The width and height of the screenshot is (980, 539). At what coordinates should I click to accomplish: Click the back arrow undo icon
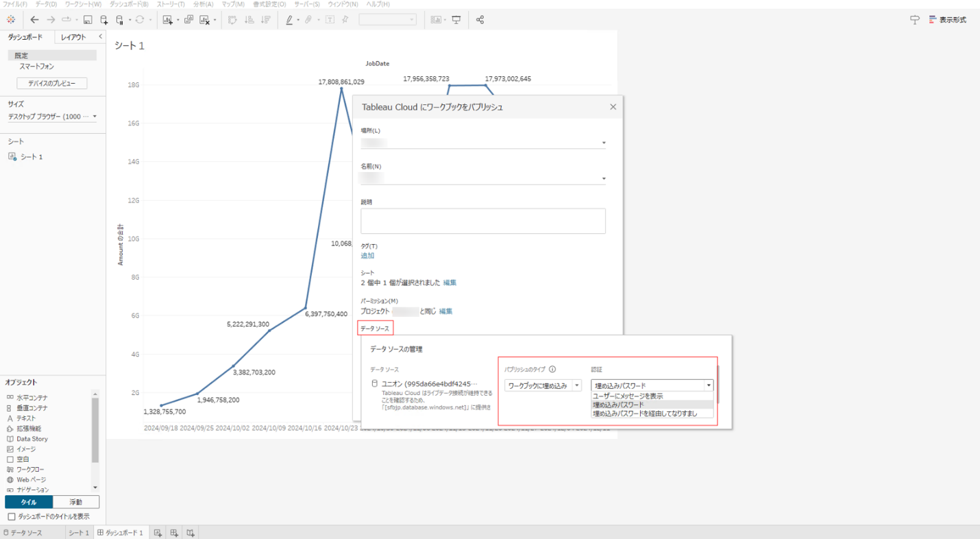[x=34, y=20]
